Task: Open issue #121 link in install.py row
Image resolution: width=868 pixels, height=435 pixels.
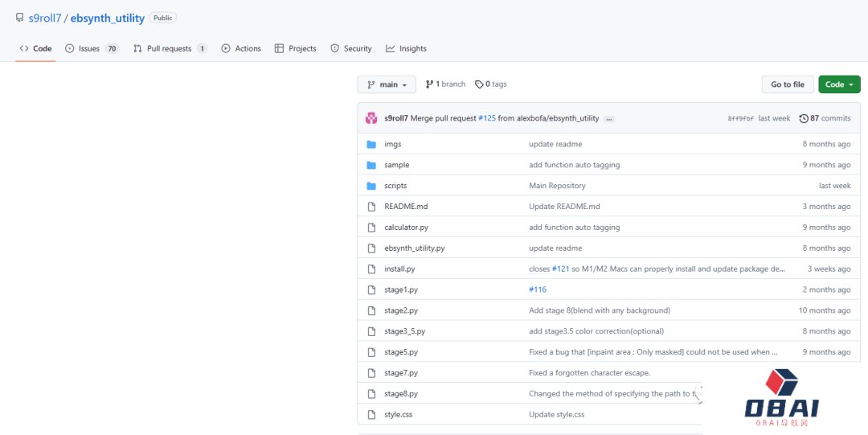Action: coord(561,269)
